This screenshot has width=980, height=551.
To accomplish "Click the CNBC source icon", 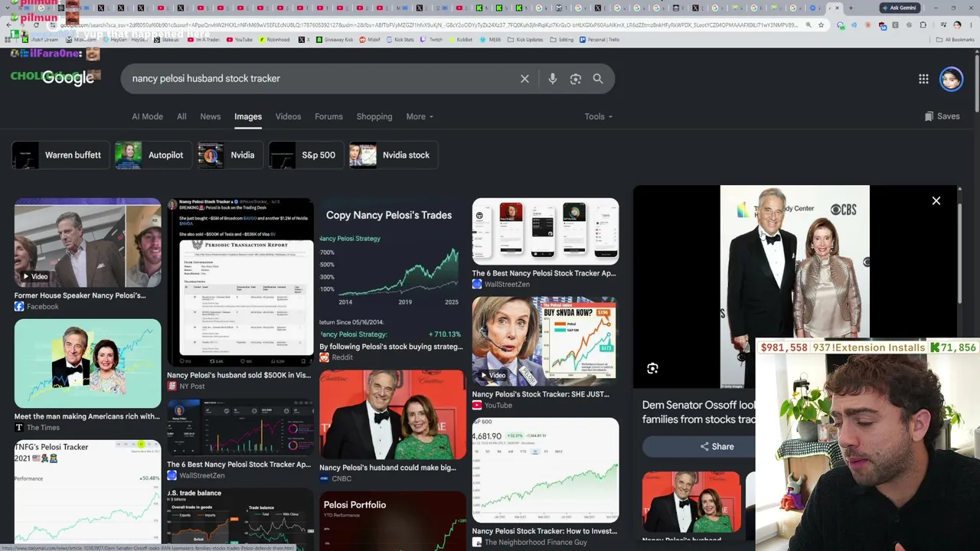I will (x=324, y=479).
